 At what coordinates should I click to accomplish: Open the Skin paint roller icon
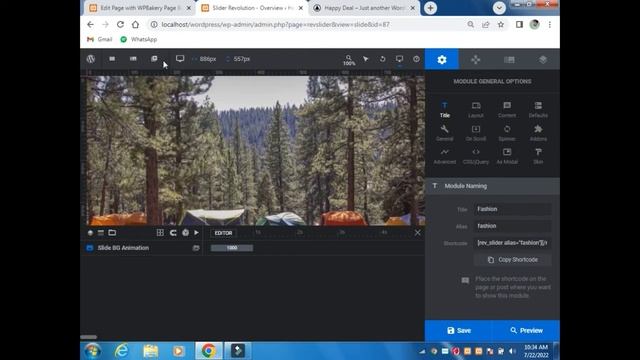(x=538, y=156)
